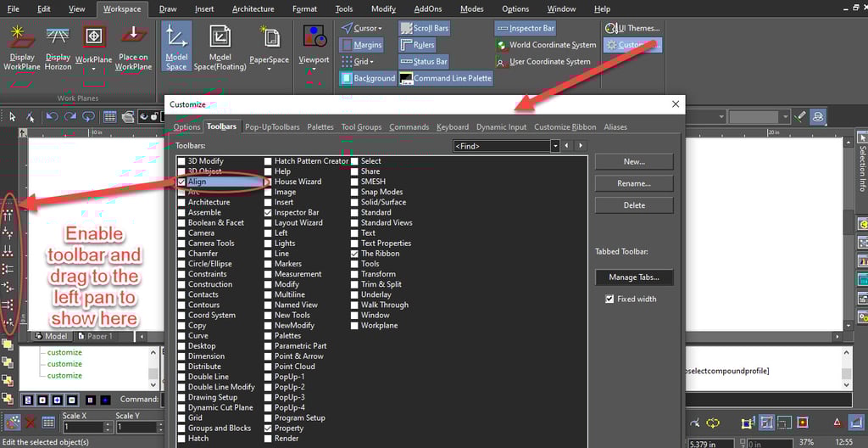
Task: Uncheck The Ribbon toolbar checkbox
Action: click(354, 254)
